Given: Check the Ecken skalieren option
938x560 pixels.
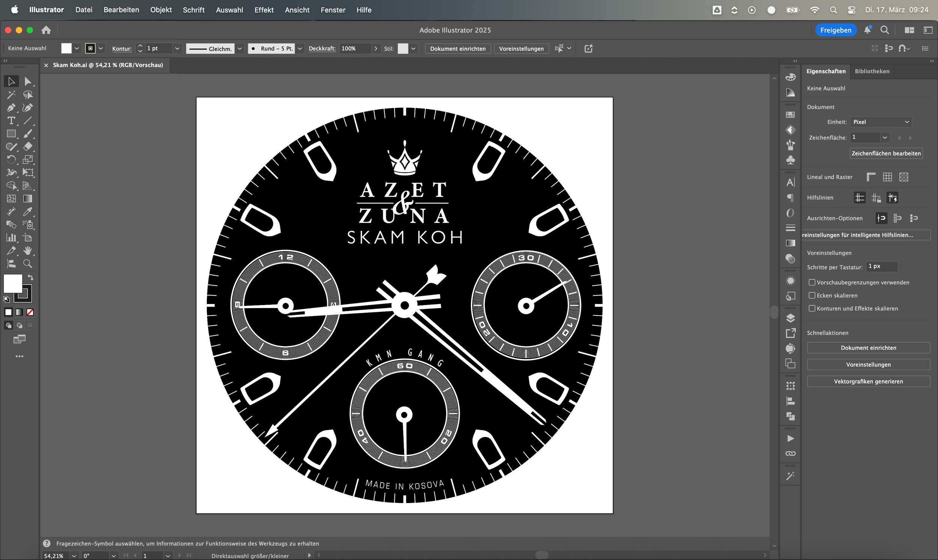Looking at the screenshot, I should tap(812, 295).
